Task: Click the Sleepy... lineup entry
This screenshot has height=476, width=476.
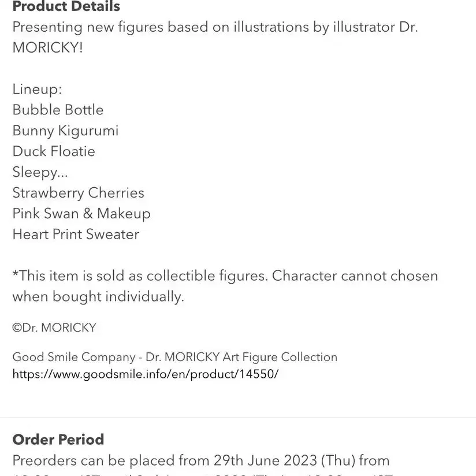Action: point(40,172)
